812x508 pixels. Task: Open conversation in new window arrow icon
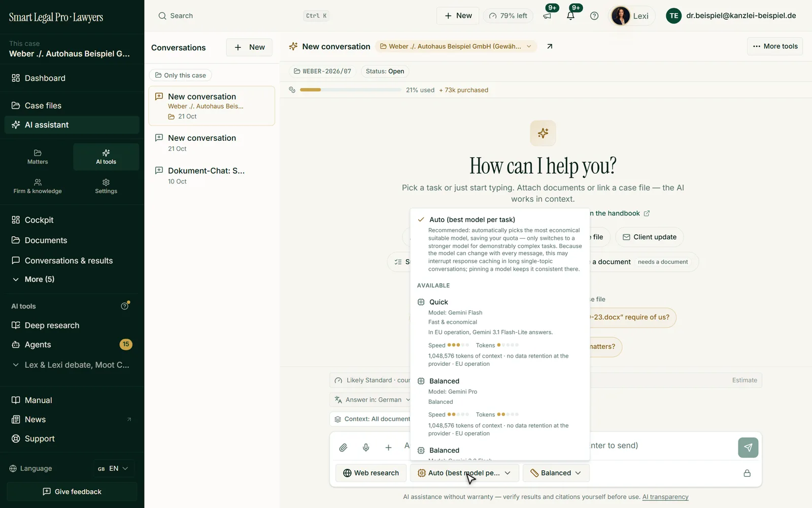(550, 46)
